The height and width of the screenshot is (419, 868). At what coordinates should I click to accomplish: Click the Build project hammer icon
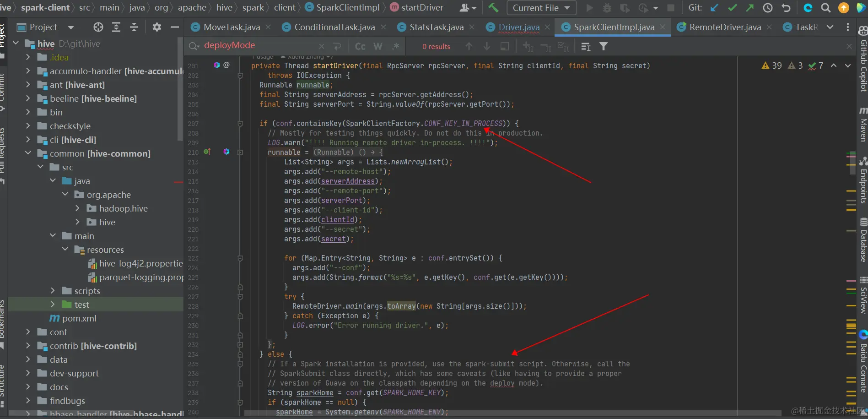coord(493,8)
